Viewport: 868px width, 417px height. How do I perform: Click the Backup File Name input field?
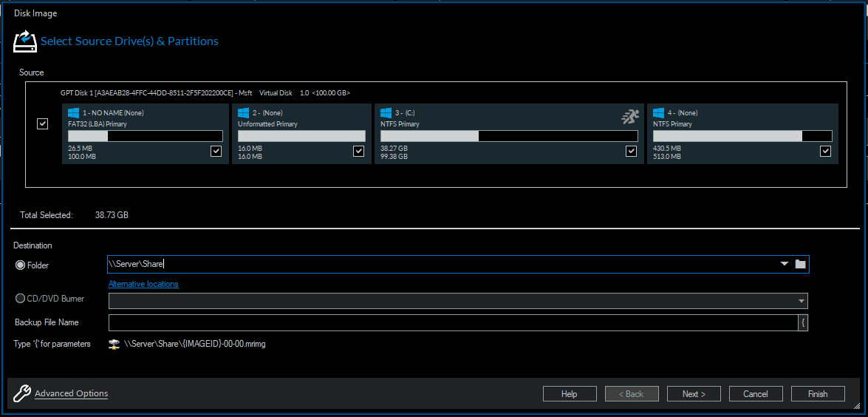pyautogui.click(x=453, y=323)
